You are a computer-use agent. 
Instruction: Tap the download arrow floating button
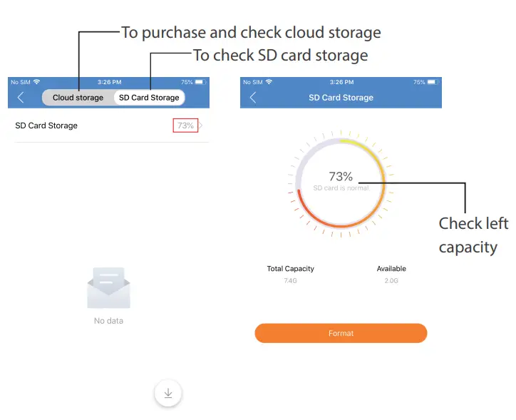coord(168,393)
